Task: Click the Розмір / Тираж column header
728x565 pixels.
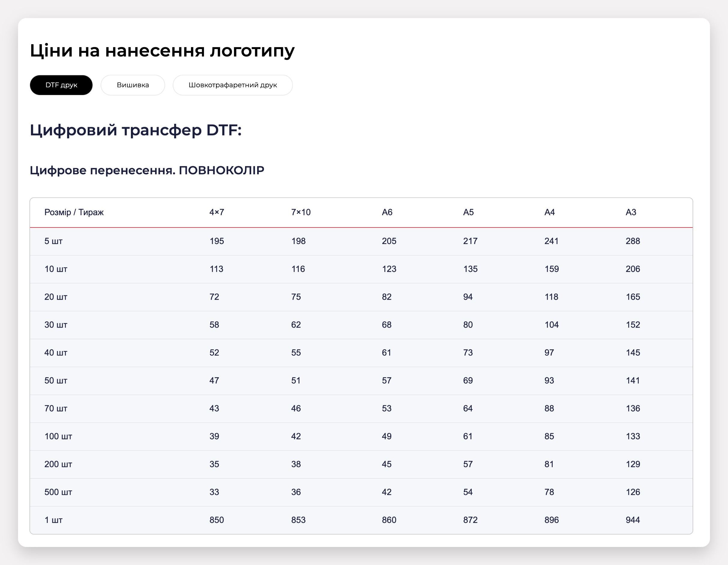Action: (74, 212)
